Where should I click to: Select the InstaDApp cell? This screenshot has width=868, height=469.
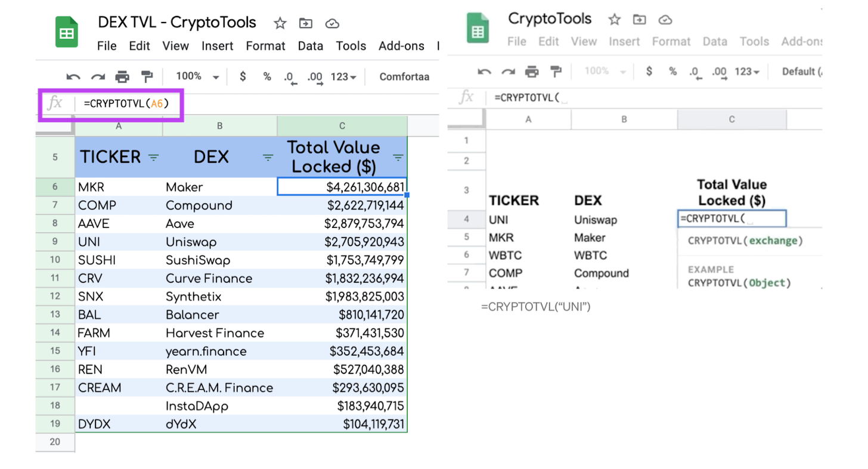tap(220, 406)
